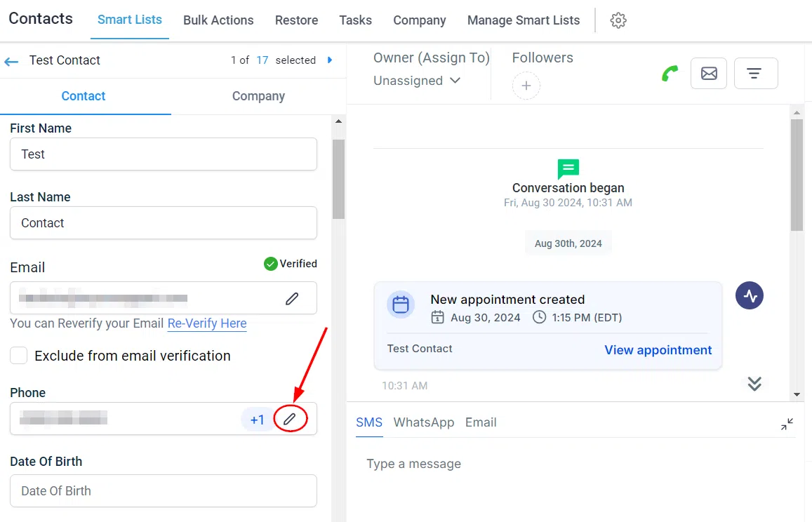Select the Contact details tab
812x522 pixels.
[84, 96]
